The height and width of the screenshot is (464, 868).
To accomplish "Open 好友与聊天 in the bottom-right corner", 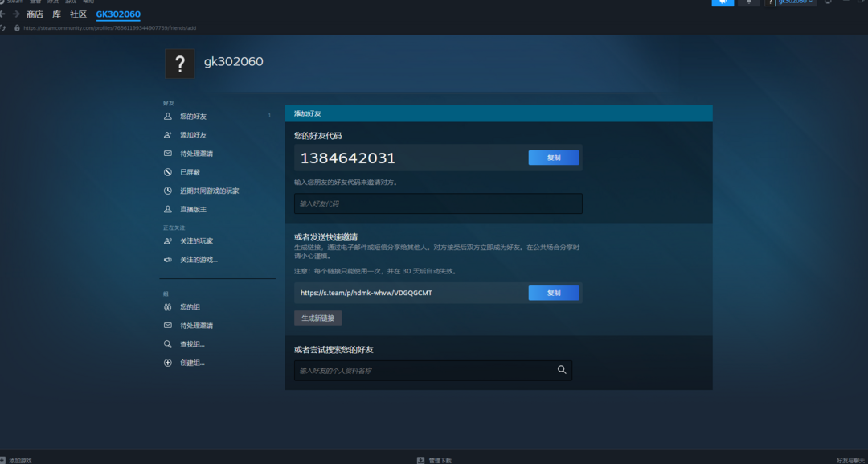I will [x=851, y=460].
